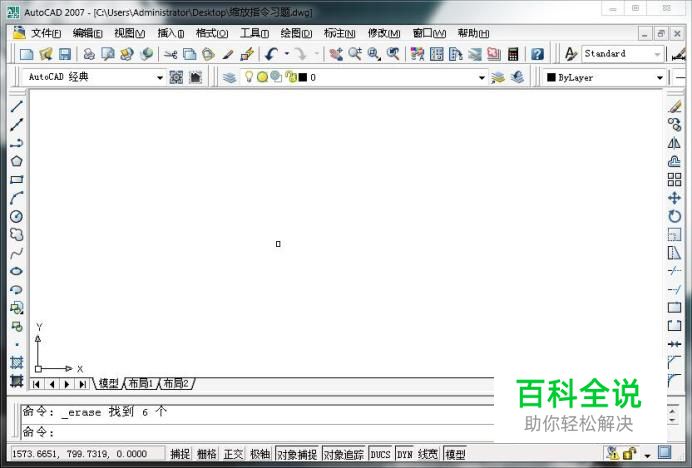This screenshot has height=468, width=692.
Task: Click the coordinates readout 1573.6651
Action: (79, 454)
